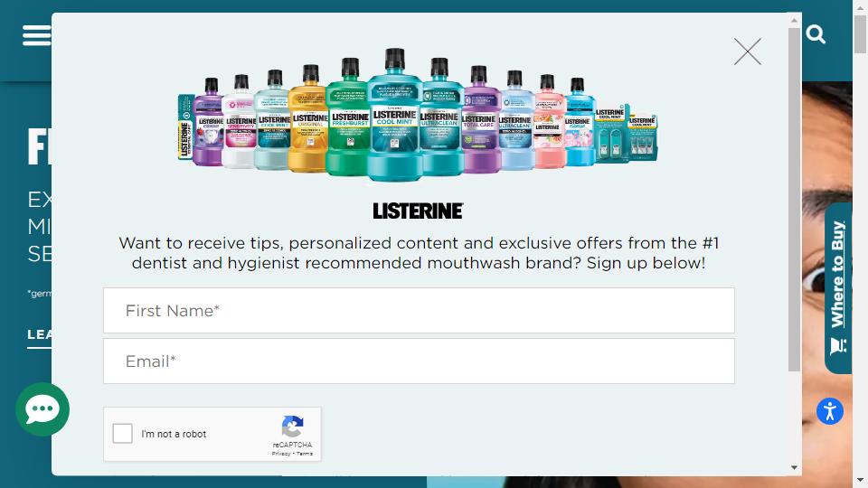
Task: Click the popup's vertical scrollbar thumb
Action: point(795,200)
